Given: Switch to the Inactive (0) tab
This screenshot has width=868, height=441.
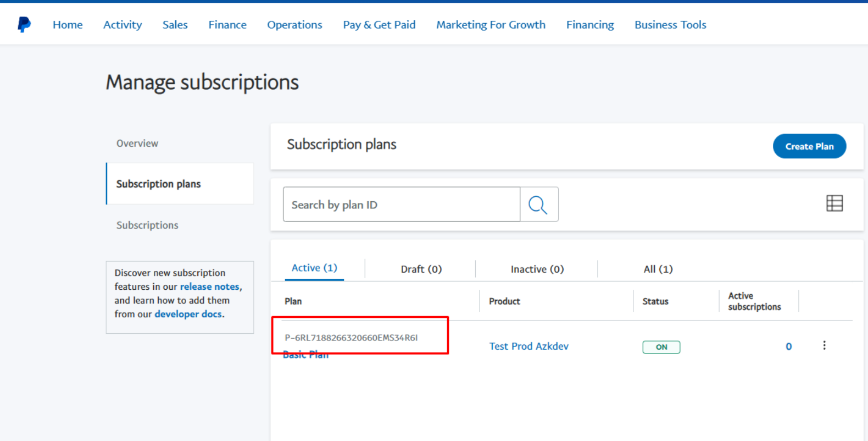Looking at the screenshot, I should [537, 269].
